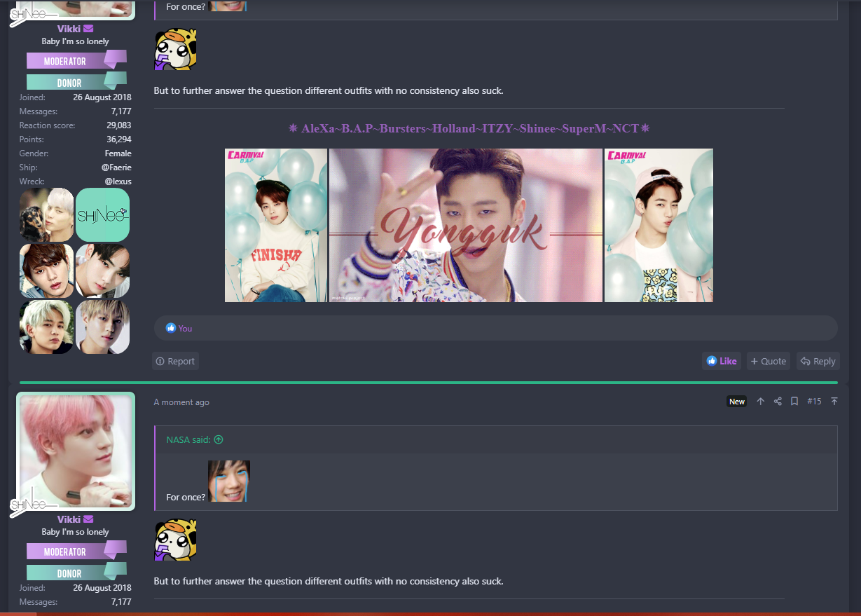
Task: Click the points value 36,294
Action: pyautogui.click(x=118, y=139)
